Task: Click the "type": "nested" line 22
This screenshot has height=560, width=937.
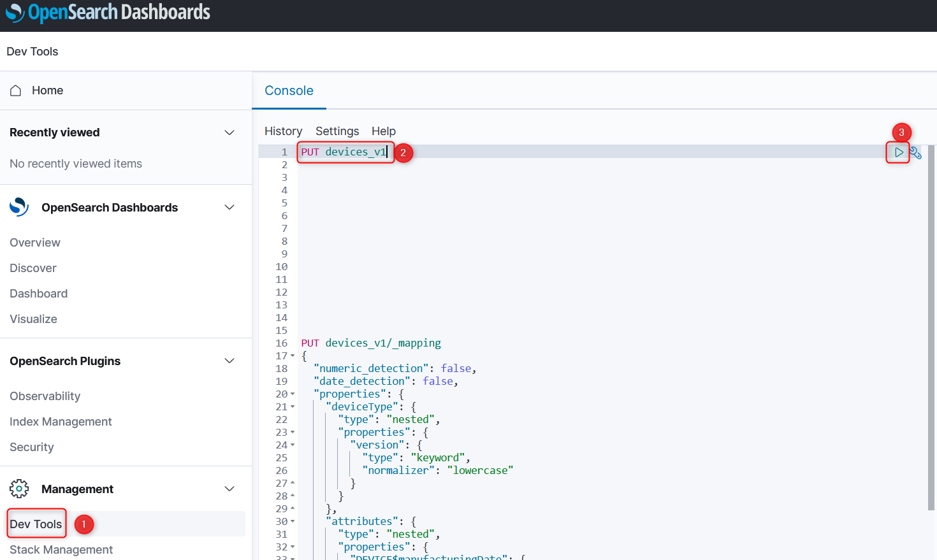Action: coord(389,419)
